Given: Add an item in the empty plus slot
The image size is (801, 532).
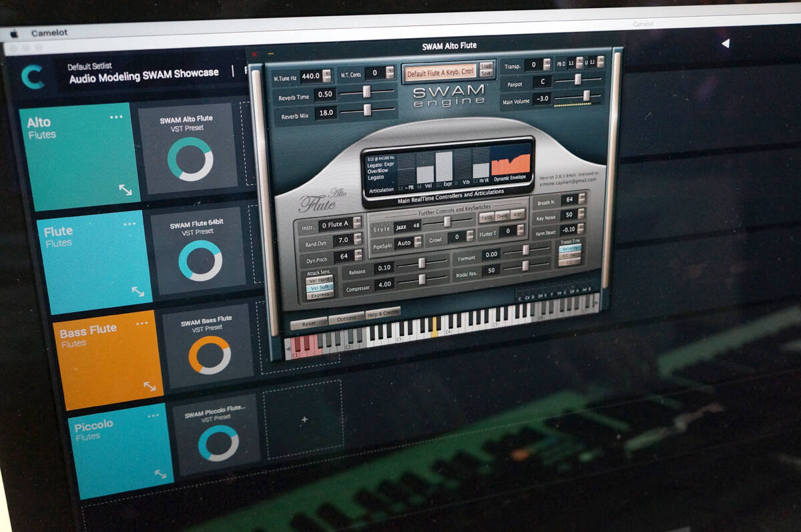Looking at the screenshot, I should point(304,419).
